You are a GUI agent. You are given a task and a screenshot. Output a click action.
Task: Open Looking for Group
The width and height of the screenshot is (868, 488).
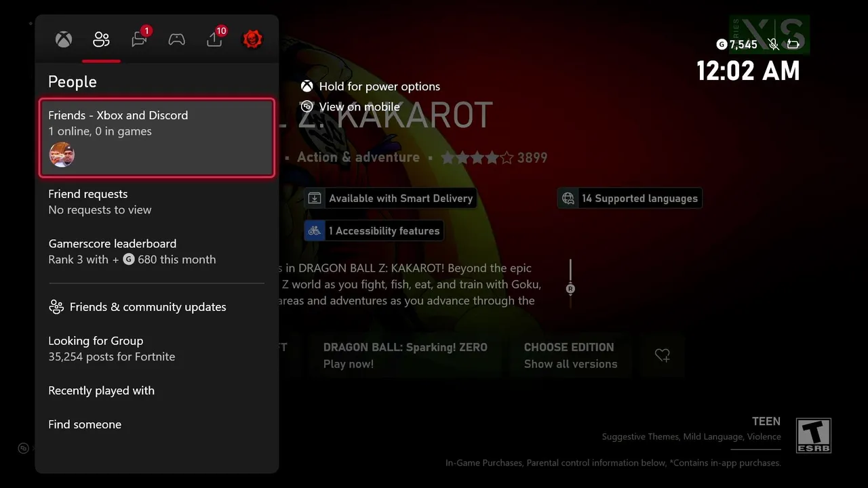click(x=157, y=348)
